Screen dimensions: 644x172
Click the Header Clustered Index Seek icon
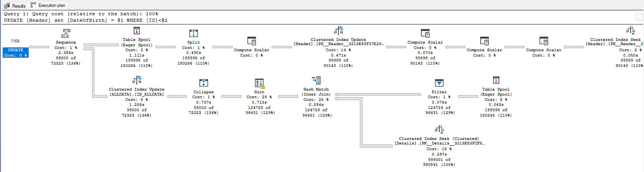tap(630, 31)
